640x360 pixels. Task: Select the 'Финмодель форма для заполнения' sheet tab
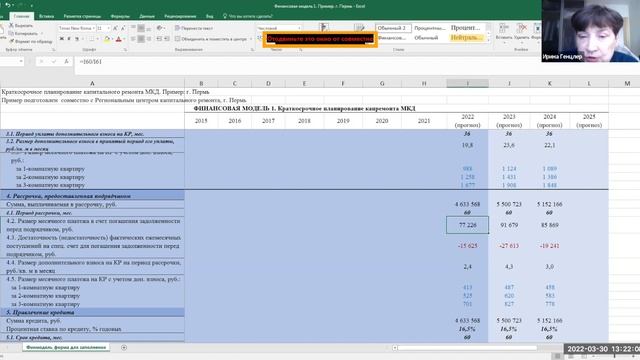pos(66,347)
